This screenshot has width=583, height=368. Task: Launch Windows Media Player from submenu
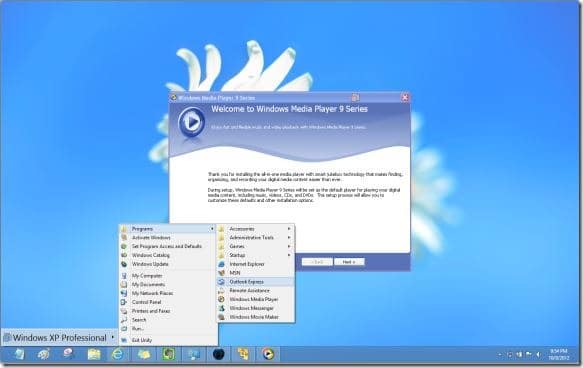click(256, 299)
